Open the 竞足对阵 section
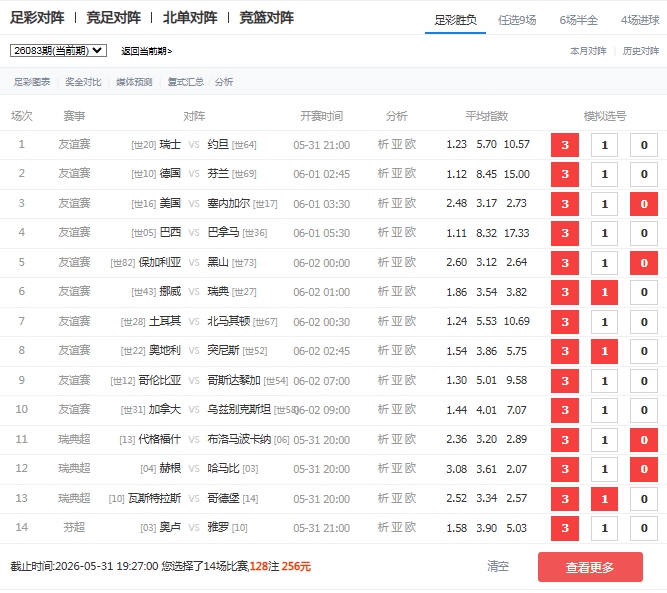This screenshot has width=667, height=593. coord(114,18)
